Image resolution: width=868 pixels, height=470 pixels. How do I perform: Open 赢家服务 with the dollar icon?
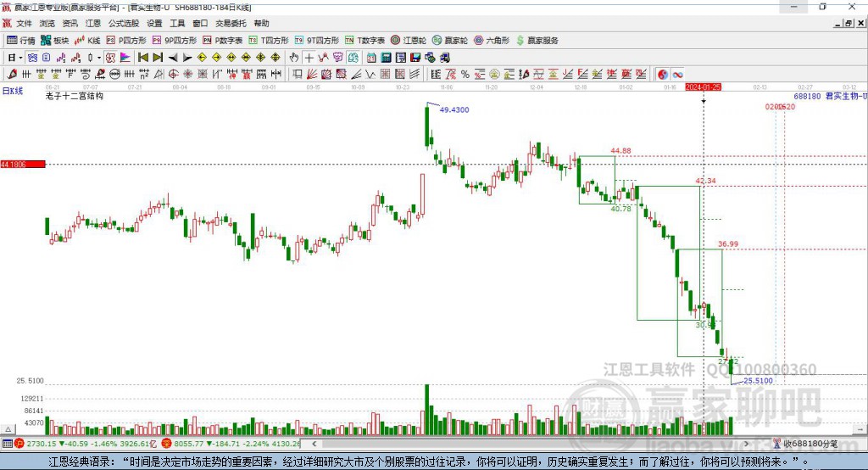(537, 41)
